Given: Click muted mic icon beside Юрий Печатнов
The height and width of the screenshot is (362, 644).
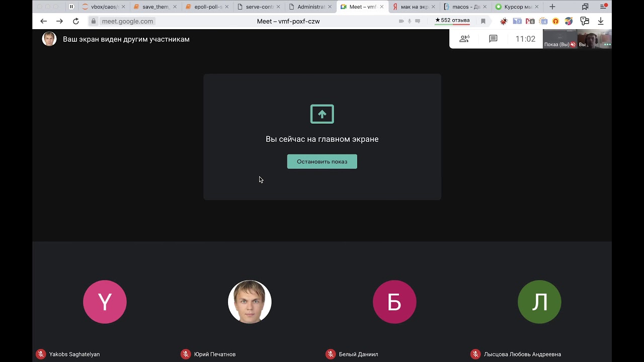Looking at the screenshot, I should (x=186, y=354).
